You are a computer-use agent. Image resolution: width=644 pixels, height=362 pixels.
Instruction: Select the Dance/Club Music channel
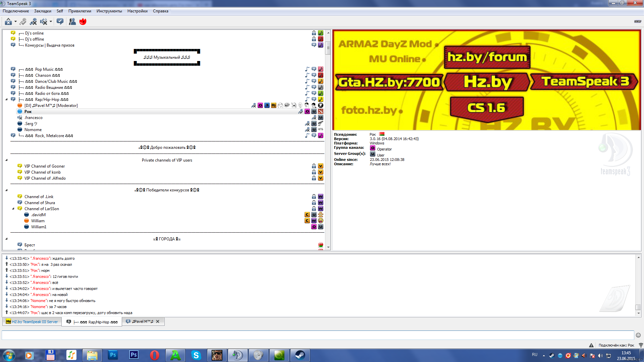tap(51, 81)
